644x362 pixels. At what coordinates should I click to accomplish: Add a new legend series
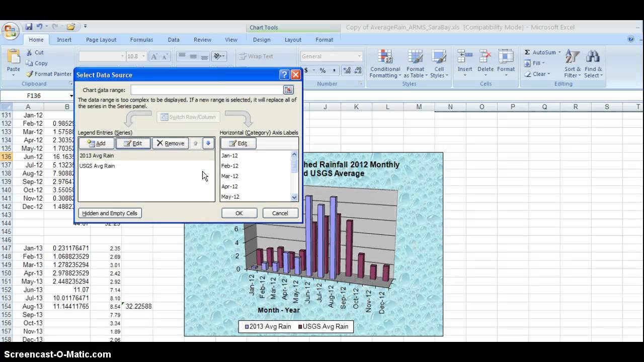tap(96, 143)
